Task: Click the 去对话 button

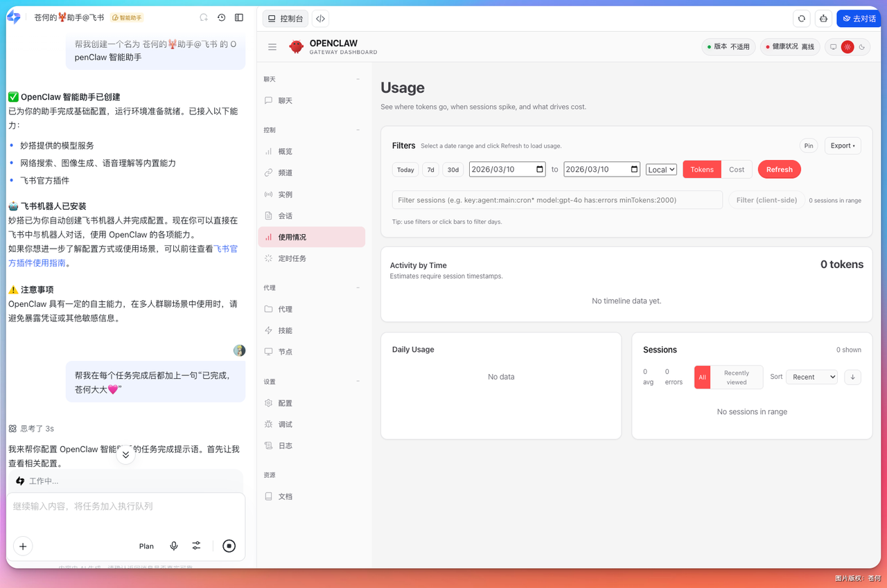Action: click(859, 19)
